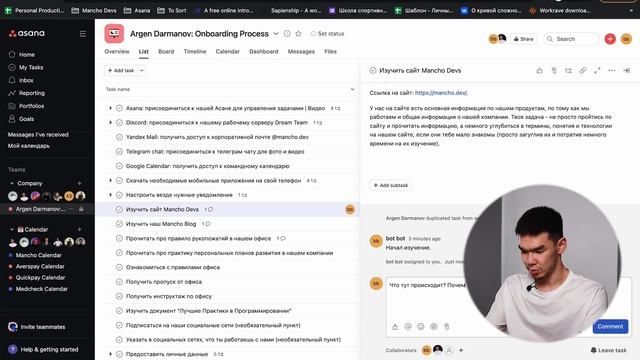
Task: Open the project info icon next to title
Action: coord(287,34)
